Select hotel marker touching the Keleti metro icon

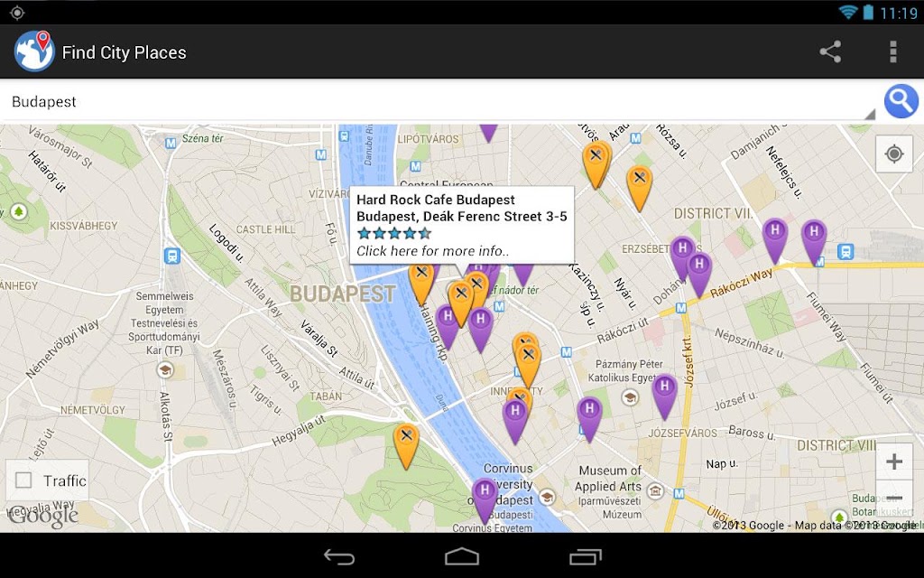[x=814, y=242]
